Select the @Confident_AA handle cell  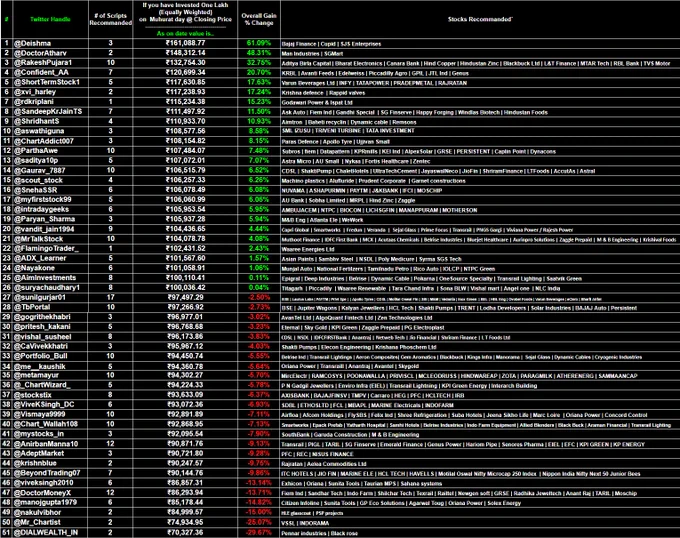tap(50, 72)
